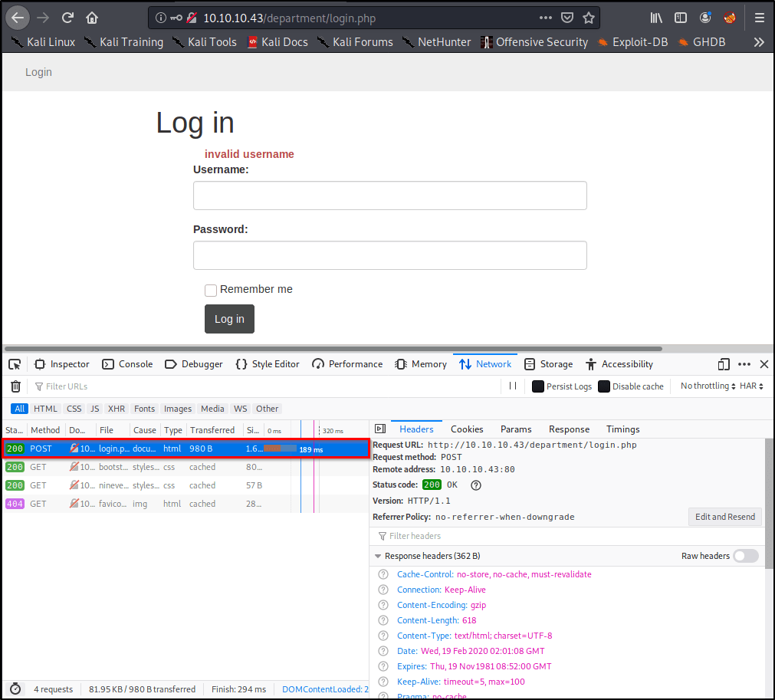Clear network log with trash icon

15,386
